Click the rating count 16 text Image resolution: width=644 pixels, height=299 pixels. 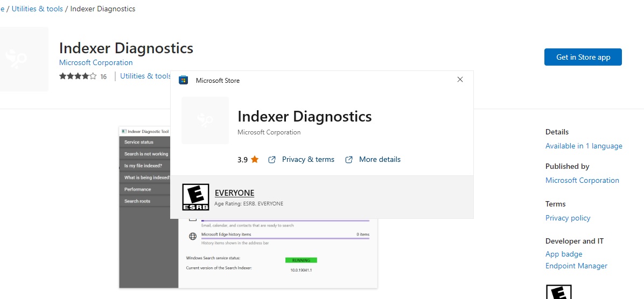click(x=103, y=77)
